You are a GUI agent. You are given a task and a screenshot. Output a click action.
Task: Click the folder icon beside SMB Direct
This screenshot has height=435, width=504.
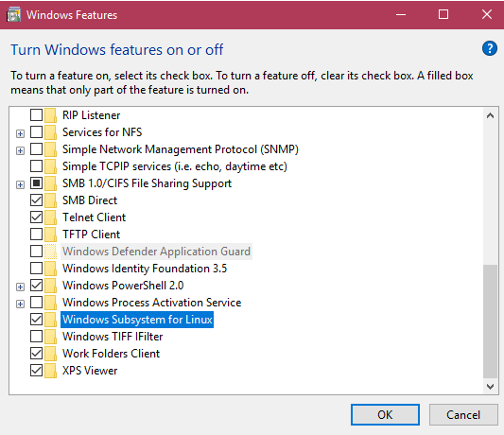[x=50, y=200]
